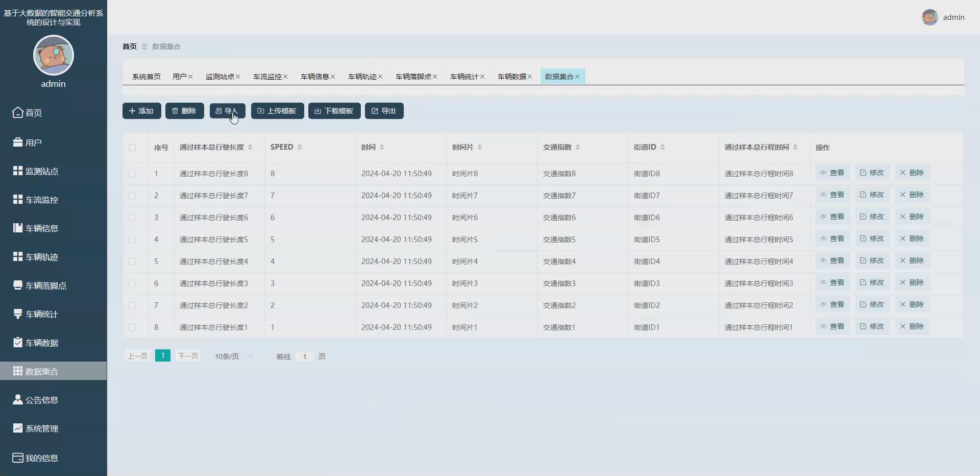
Task: Sort by 时间片 column arrows
Action: tap(480, 147)
